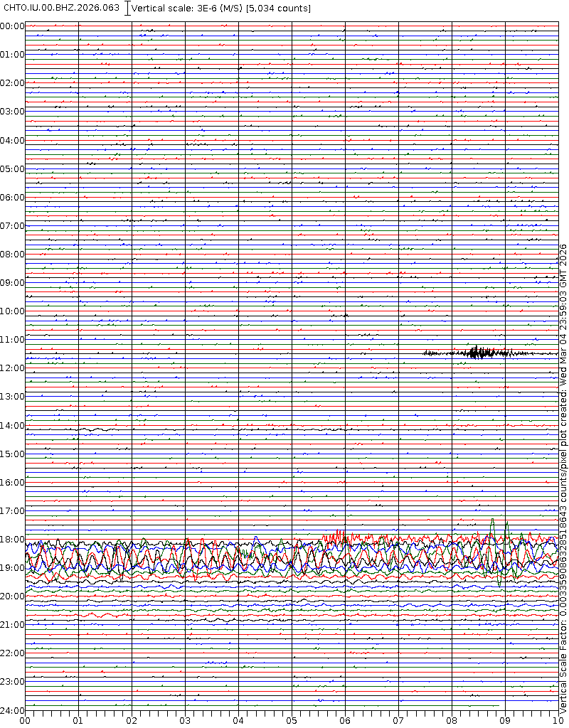
Task: Select the 04:00 hour label
Action: (x=12, y=140)
